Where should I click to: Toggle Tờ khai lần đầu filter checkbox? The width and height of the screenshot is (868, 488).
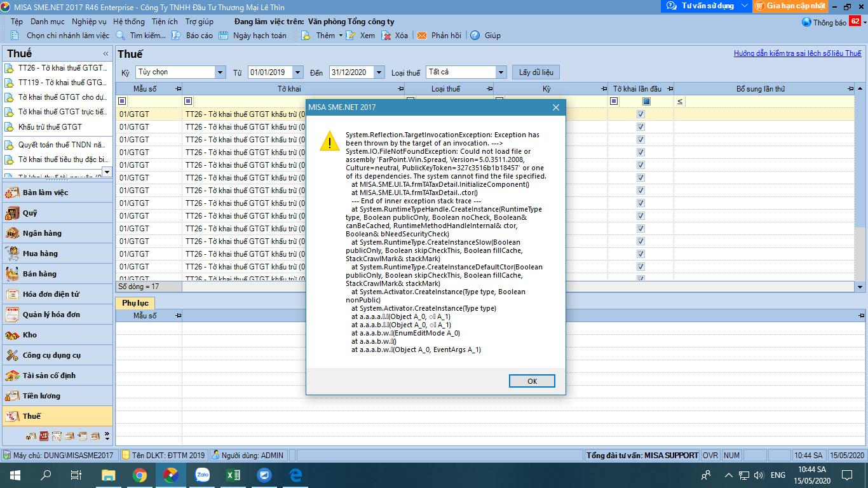646,101
